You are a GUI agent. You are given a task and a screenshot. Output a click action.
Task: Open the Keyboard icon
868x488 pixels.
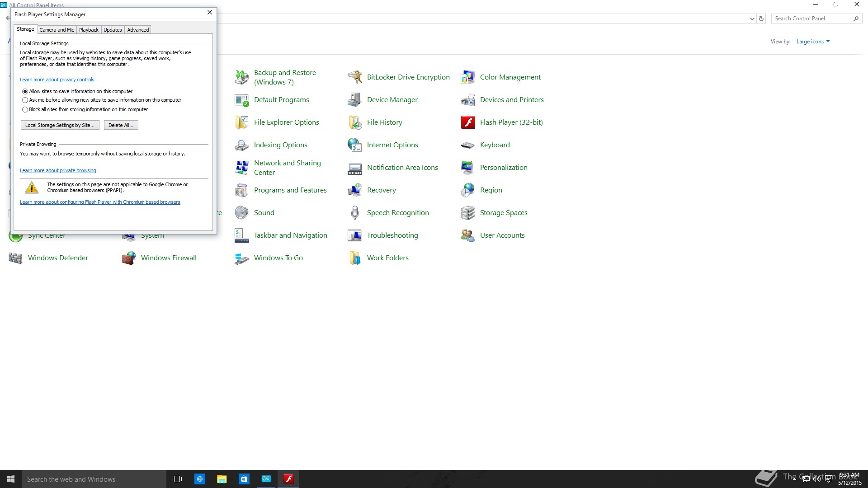(x=467, y=145)
